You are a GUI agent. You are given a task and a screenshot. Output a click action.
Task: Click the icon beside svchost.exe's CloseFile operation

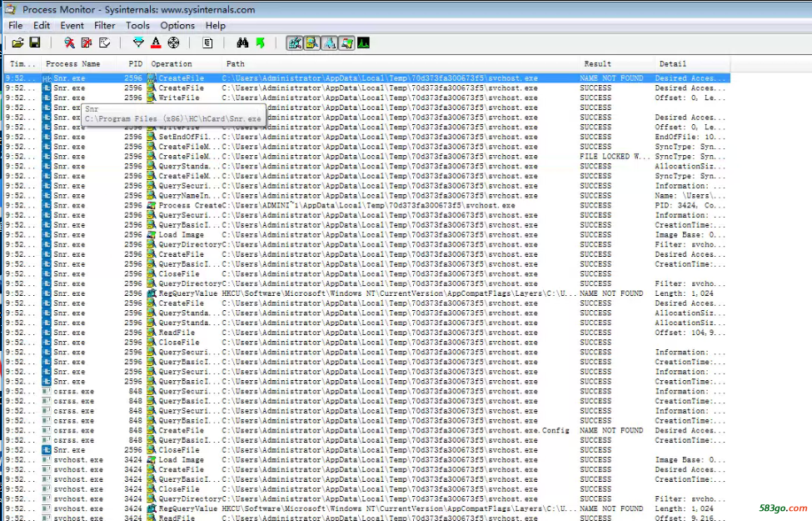click(152, 488)
